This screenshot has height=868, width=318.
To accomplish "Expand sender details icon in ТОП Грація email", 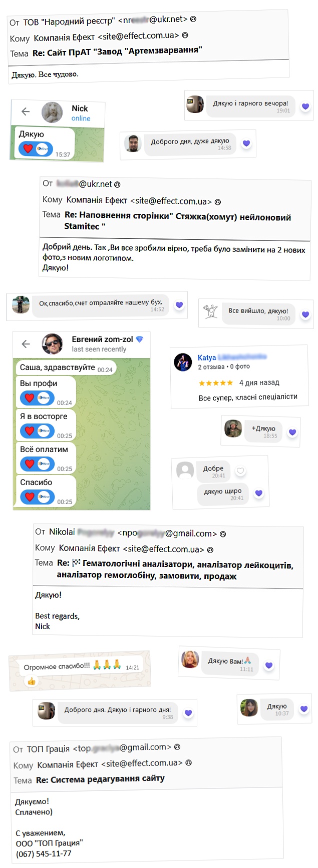I will 177,747.
